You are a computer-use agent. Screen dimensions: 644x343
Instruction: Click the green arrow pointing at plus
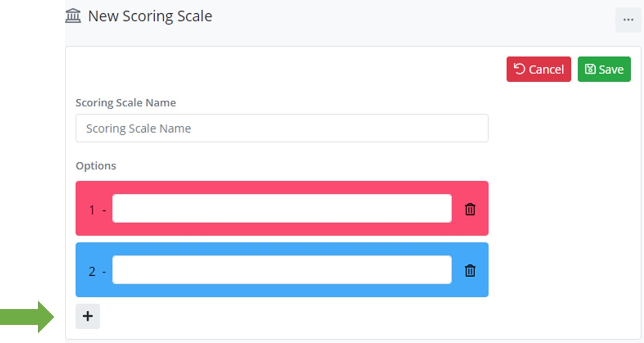(x=27, y=317)
